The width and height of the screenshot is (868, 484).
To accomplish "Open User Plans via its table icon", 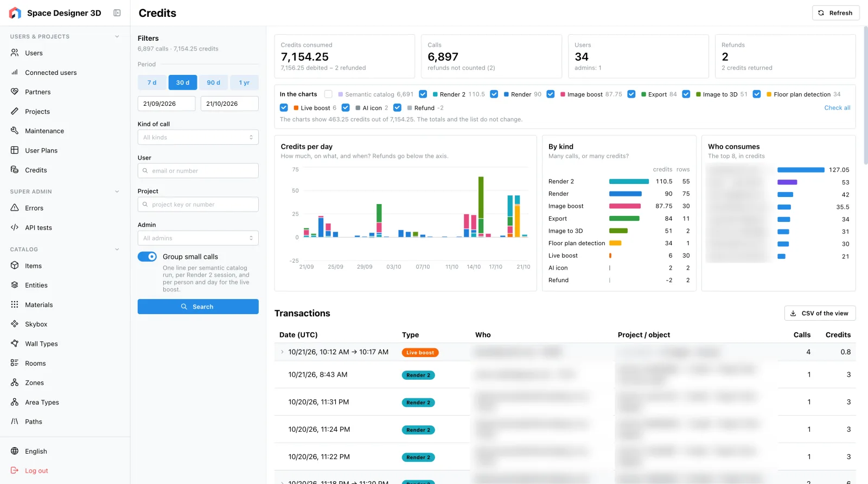I will [x=15, y=151].
